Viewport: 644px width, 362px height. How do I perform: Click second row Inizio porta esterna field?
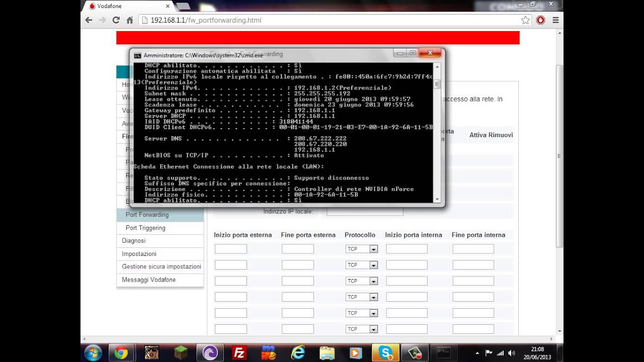click(x=231, y=265)
